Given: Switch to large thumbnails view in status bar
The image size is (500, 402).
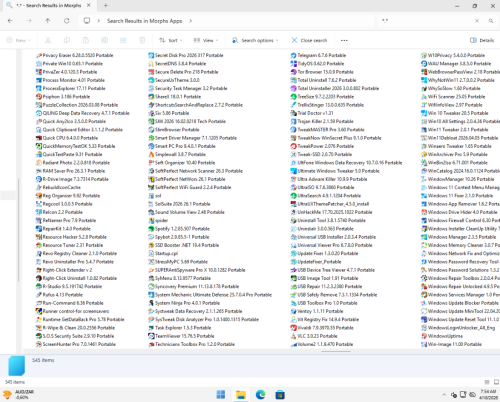Looking at the screenshot, I should tap(496, 382).
